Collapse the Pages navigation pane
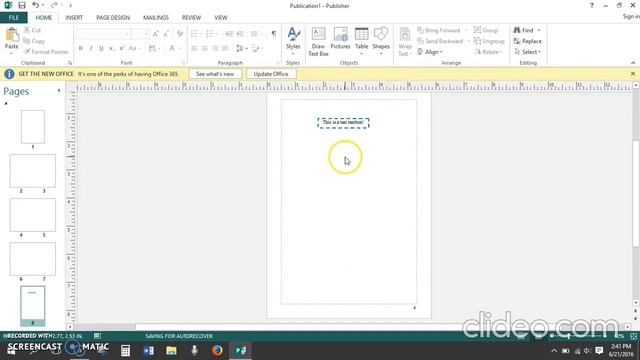This screenshot has height=360, width=640. pos(59,91)
